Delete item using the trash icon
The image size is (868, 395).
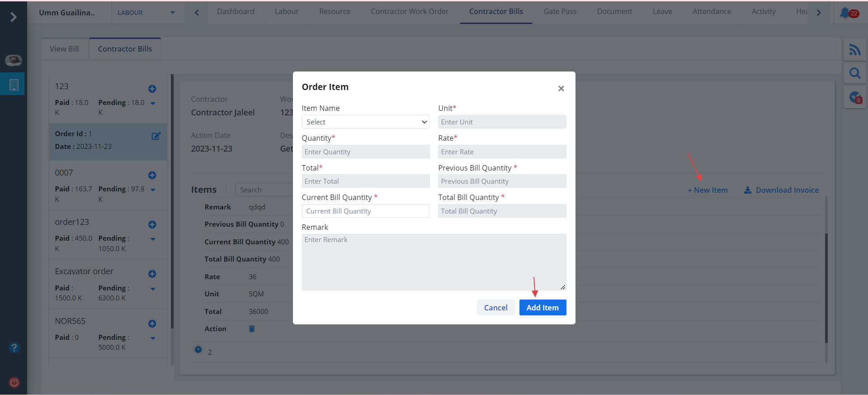click(252, 328)
